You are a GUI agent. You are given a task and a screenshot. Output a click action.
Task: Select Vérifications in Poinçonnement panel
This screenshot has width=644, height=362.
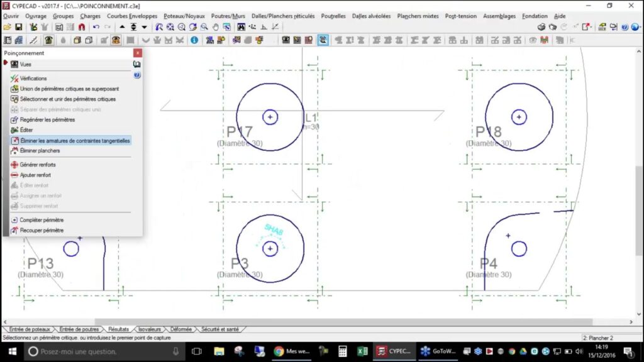pyautogui.click(x=33, y=79)
